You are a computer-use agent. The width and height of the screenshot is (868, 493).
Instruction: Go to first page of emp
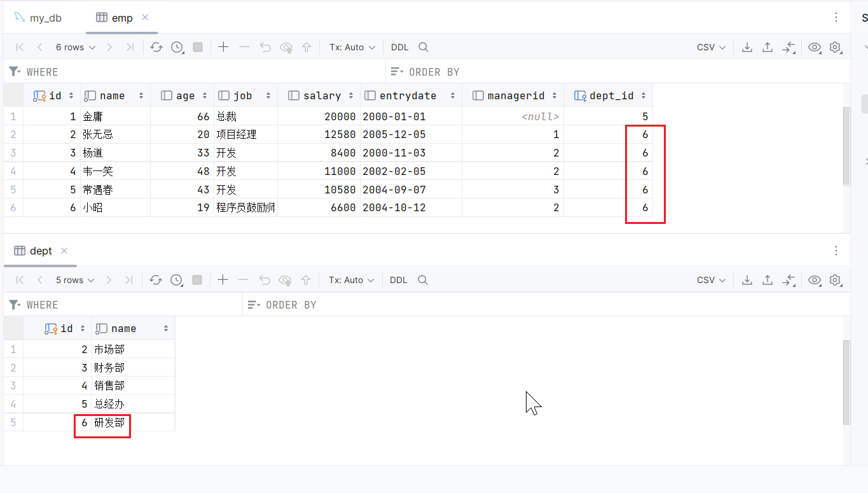20,47
